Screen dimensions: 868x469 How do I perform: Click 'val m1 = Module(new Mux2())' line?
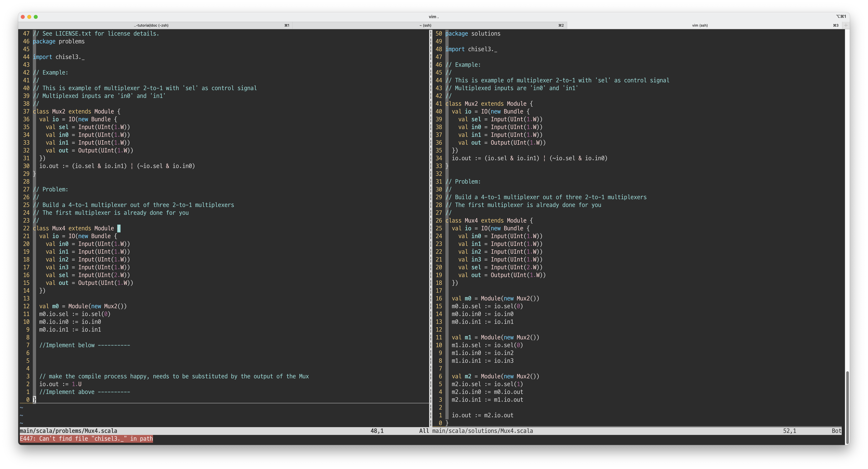pyautogui.click(x=495, y=337)
